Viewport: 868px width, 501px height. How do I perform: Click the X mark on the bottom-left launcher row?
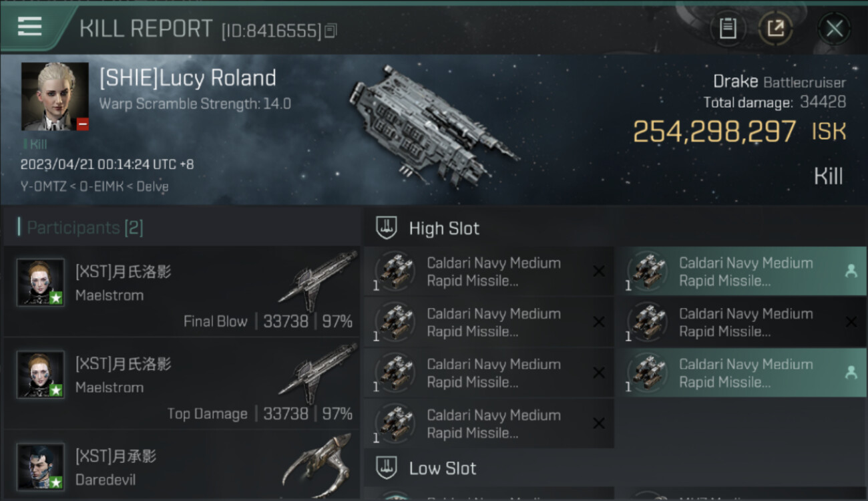pyautogui.click(x=599, y=424)
